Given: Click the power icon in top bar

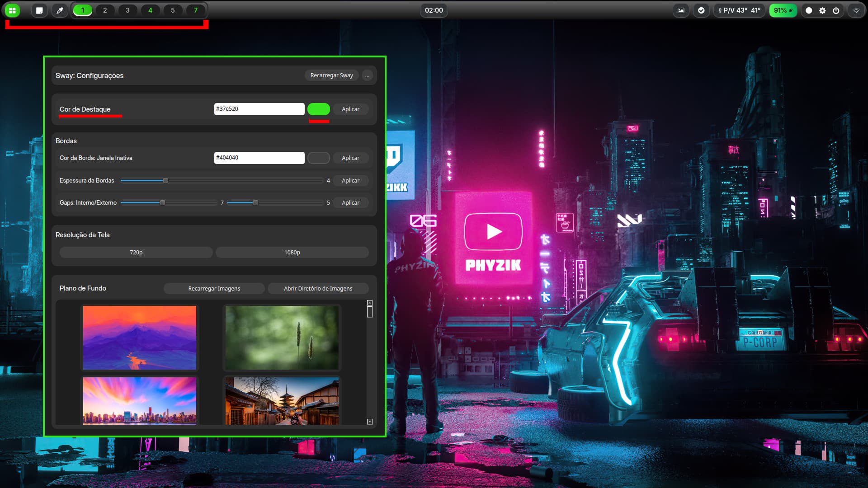Looking at the screenshot, I should pos(836,10).
